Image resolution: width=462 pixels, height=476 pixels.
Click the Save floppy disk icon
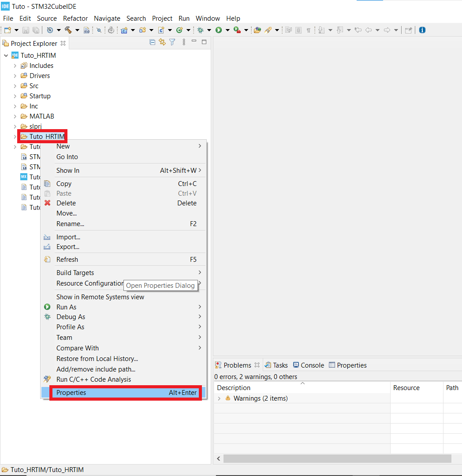26,30
